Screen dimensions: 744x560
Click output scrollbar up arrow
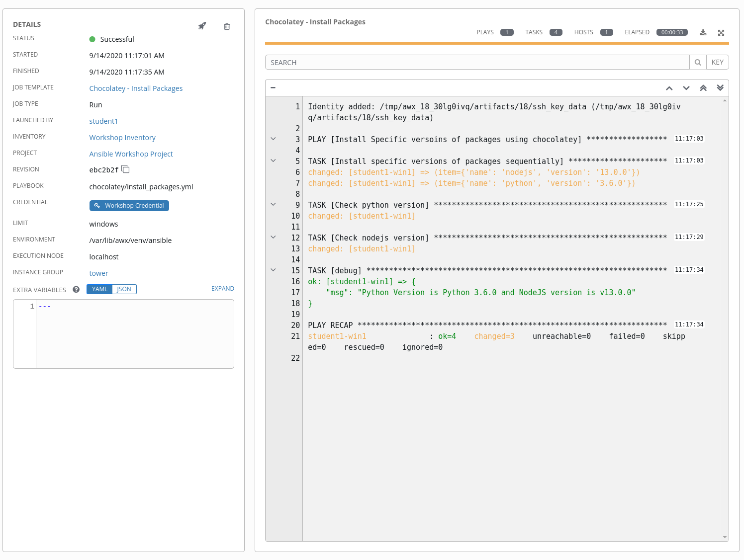(x=725, y=100)
